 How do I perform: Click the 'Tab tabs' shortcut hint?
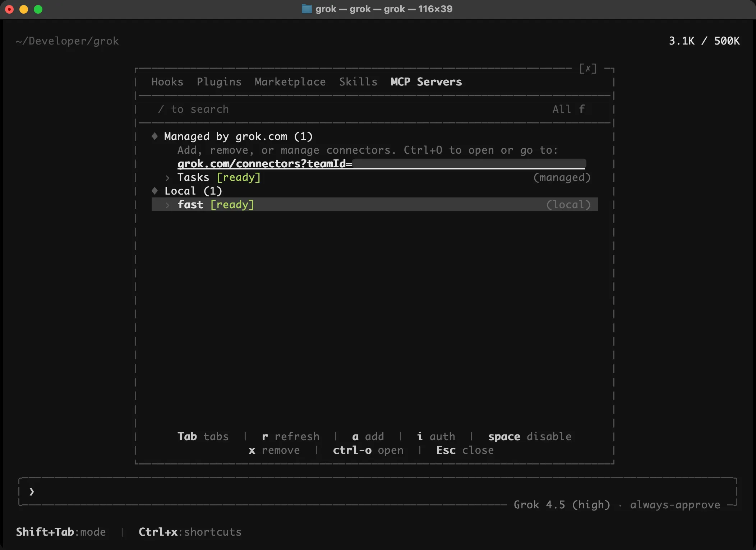click(203, 437)
